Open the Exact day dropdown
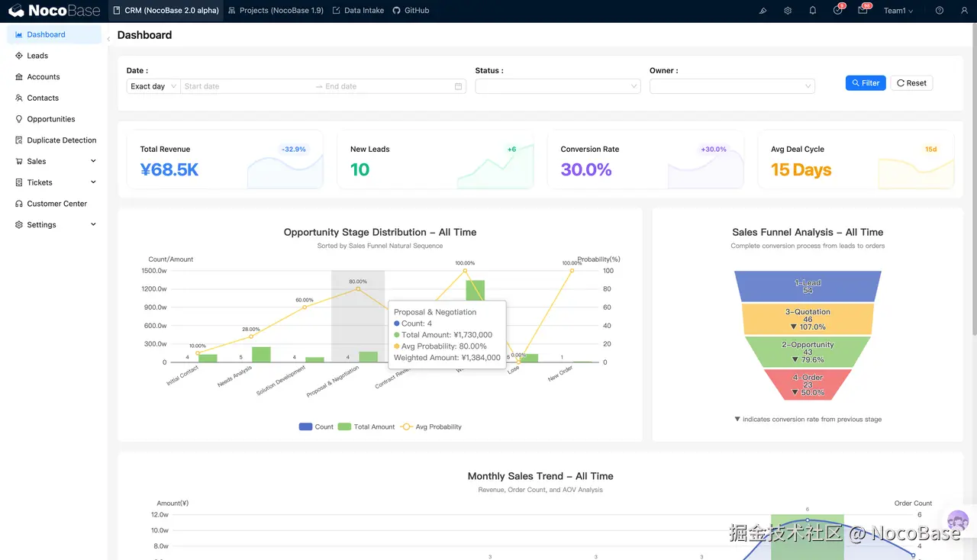The image size is (977, 560). coord(153,86)
